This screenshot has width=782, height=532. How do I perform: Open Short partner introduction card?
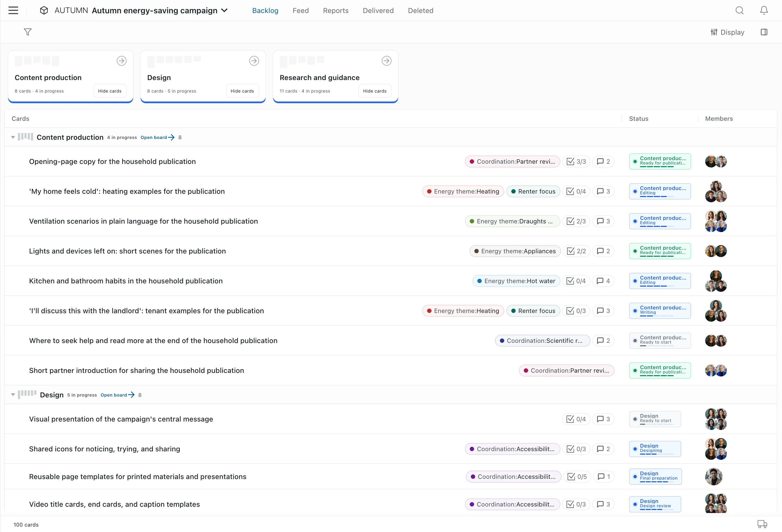(x=136, y=370)
